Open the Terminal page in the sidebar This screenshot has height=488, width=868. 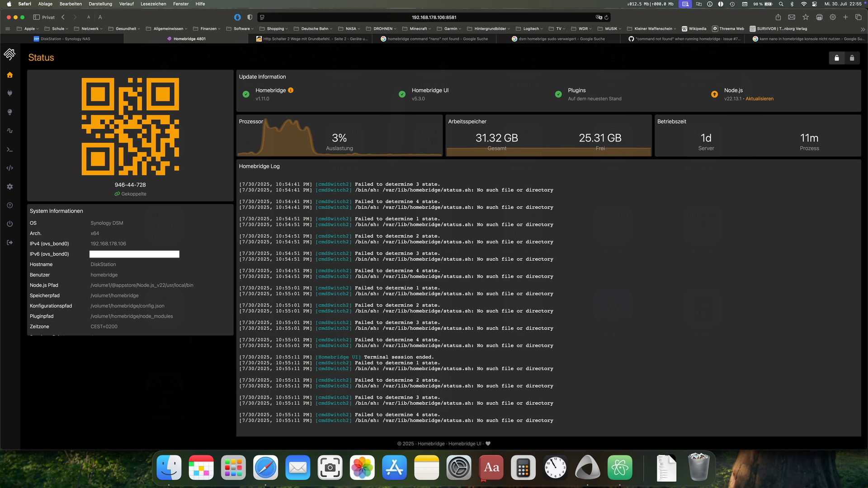9,150
